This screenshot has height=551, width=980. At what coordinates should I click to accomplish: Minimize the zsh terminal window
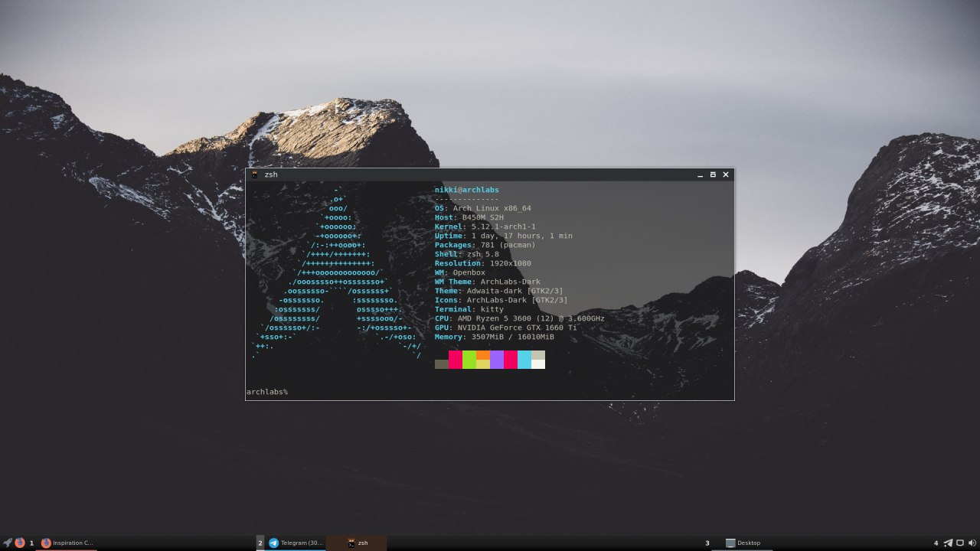tap(700, 174)
